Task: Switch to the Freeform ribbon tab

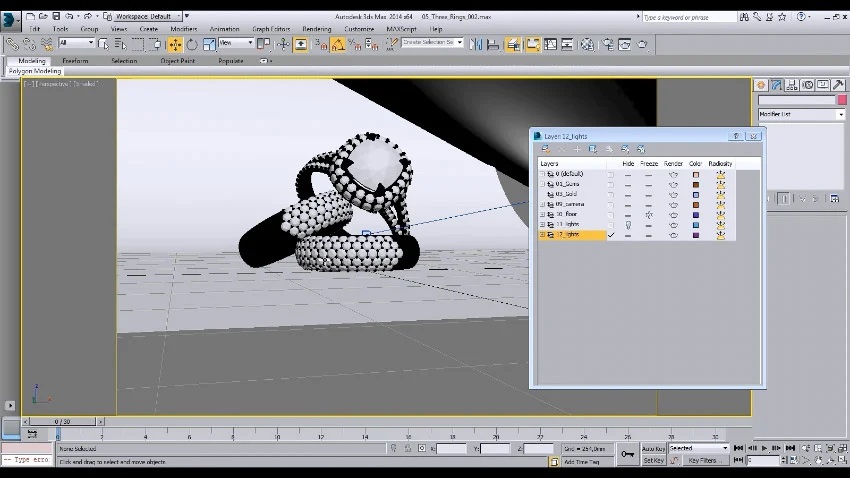Action: coord(75,61)
